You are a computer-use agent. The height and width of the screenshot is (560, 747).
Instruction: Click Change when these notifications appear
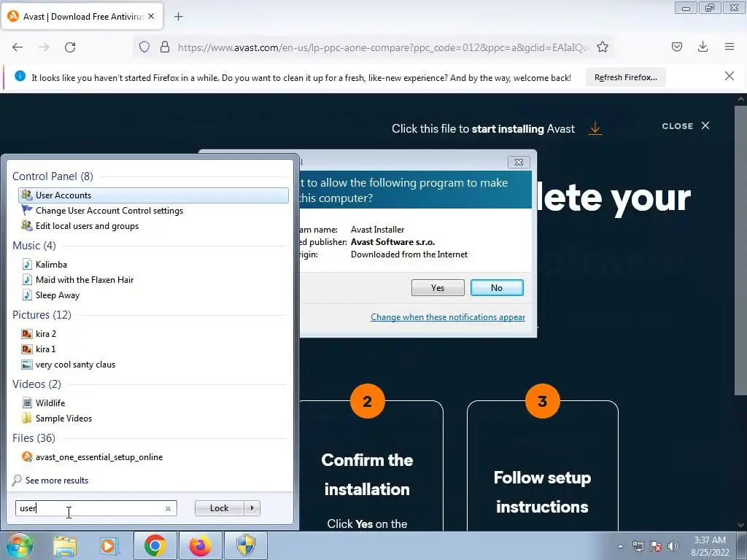(x=448, y=317)
